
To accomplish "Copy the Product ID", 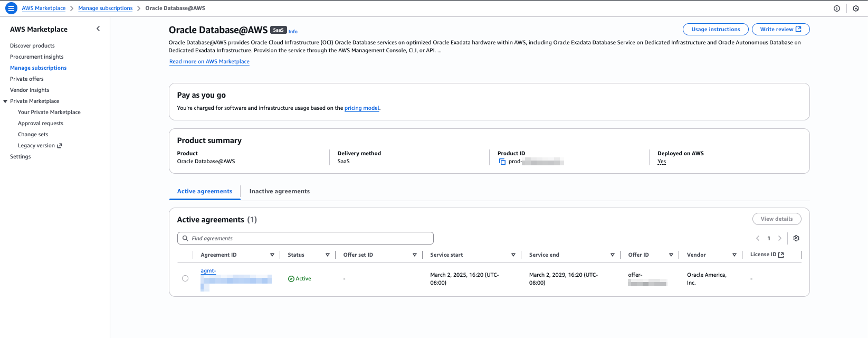I will click(x=502, y=162).
